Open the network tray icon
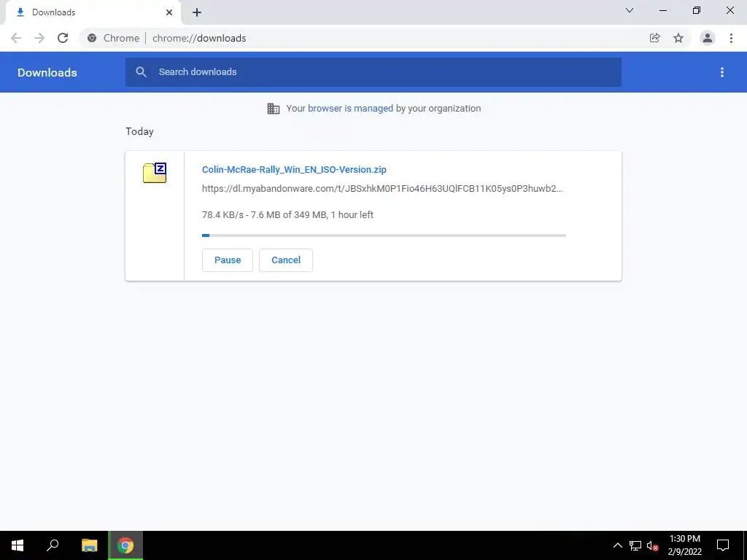The image size is (747, 560). (635, 545)
